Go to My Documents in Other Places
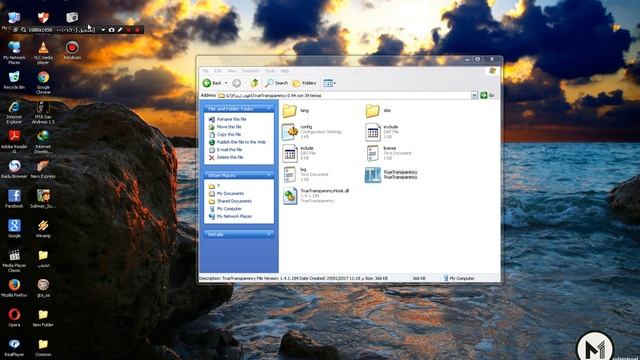Viewport: 640px width, 360px height. [230, 193]
